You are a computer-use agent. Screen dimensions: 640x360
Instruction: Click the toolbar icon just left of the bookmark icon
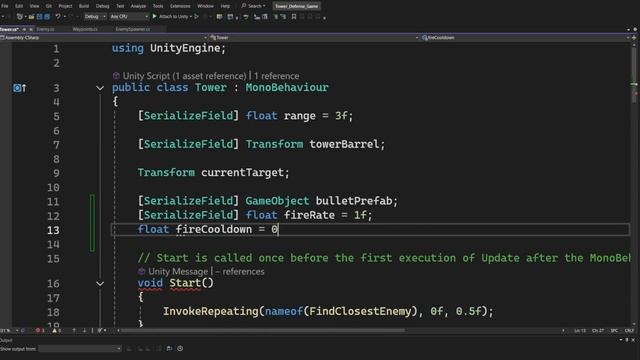283,17
